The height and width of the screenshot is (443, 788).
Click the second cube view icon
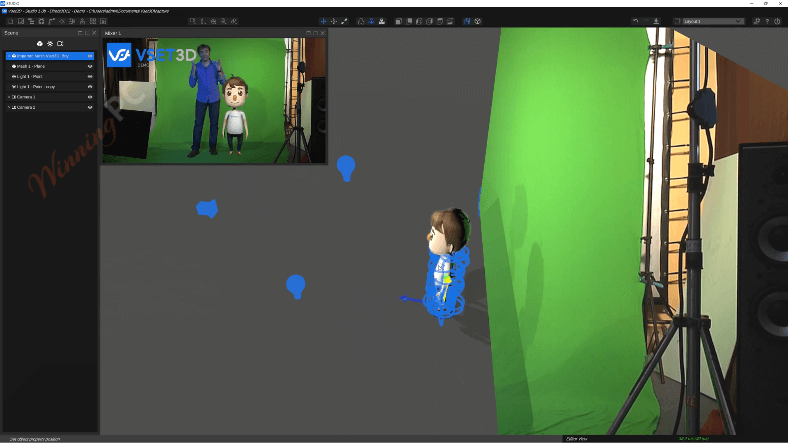(x=409, y=21)
